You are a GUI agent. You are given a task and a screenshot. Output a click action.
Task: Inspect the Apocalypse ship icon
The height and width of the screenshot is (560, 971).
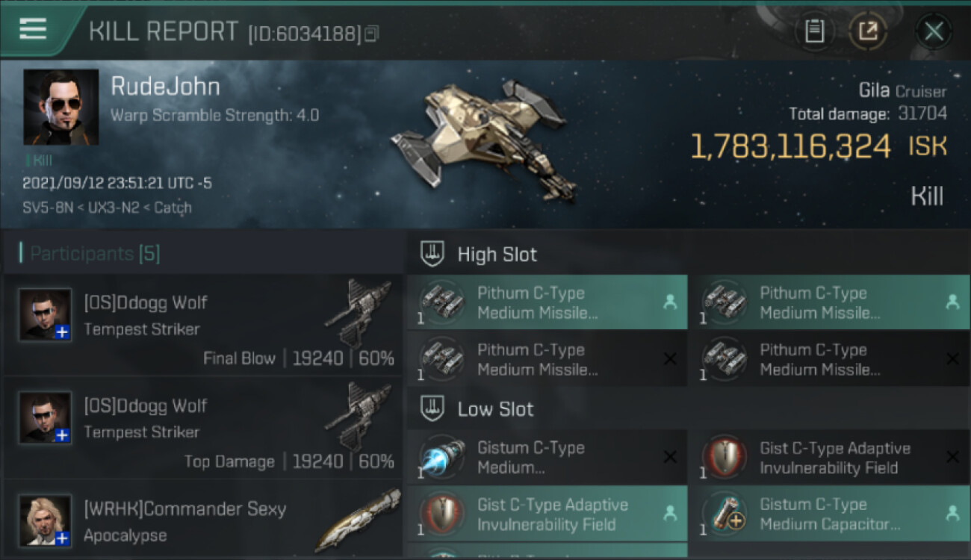click(x=357, y=520)
